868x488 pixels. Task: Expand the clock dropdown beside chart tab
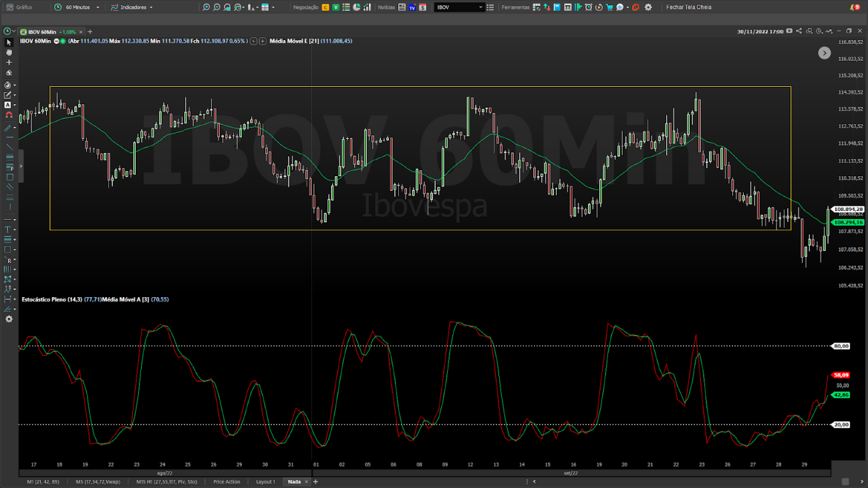pyautogui.click(x=13, y=31)
